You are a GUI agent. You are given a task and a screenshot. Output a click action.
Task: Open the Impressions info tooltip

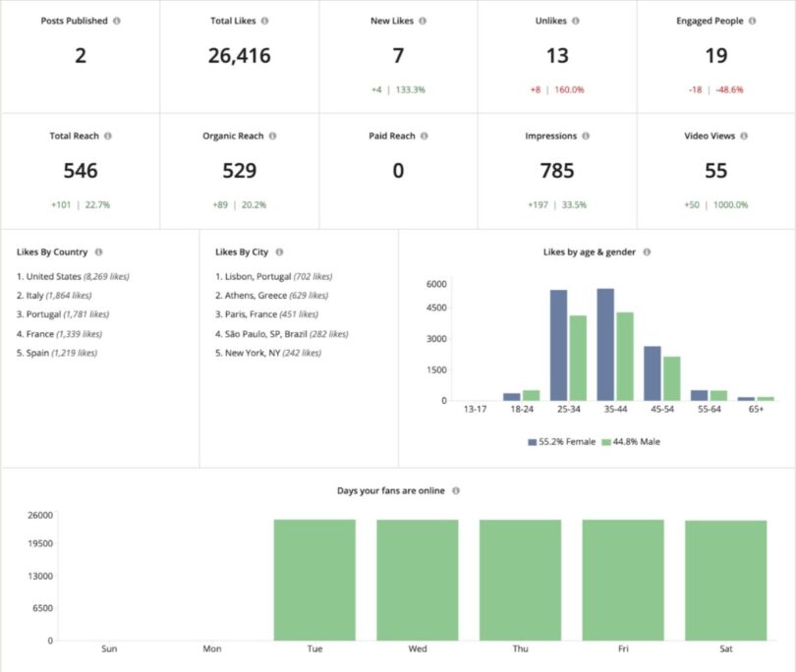coord(586,136)
